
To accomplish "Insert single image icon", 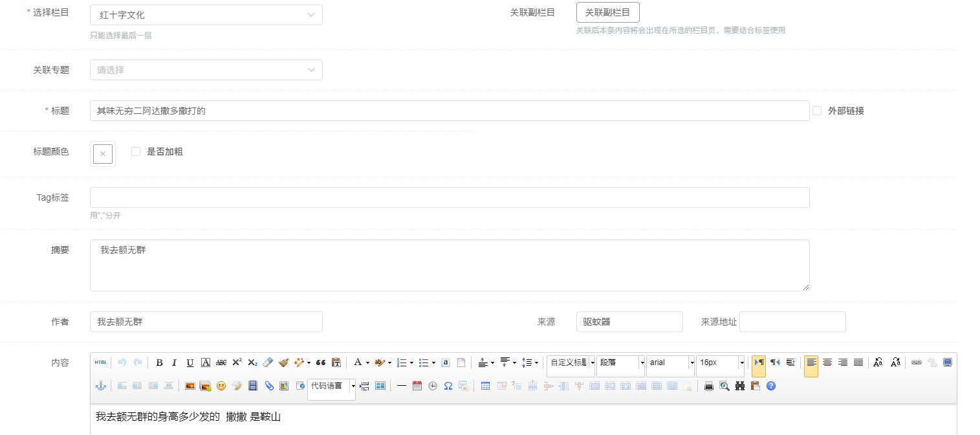I will [190, 386].
